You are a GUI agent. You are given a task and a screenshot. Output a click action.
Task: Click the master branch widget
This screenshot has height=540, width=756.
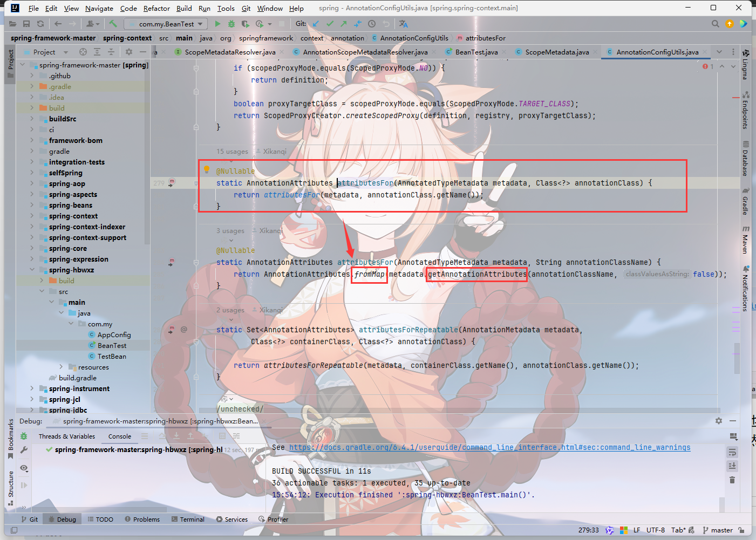click(718, 530)
